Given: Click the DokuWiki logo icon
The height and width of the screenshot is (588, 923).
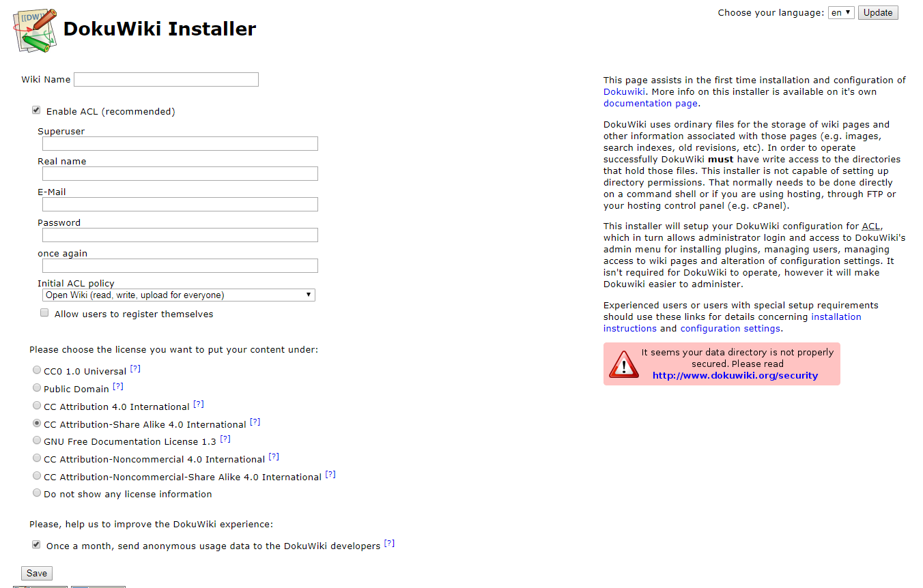Looking at the screenshot, I should point(35,30).
